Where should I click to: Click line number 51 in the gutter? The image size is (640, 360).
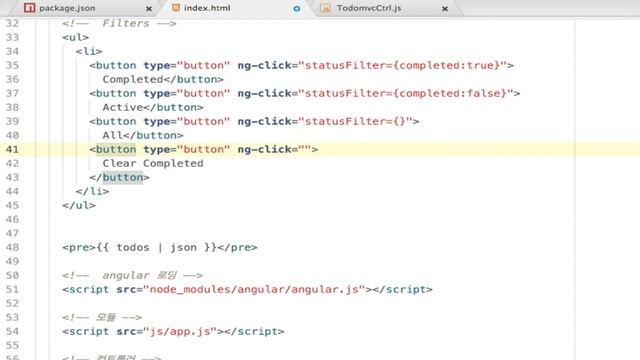point(12,289)
